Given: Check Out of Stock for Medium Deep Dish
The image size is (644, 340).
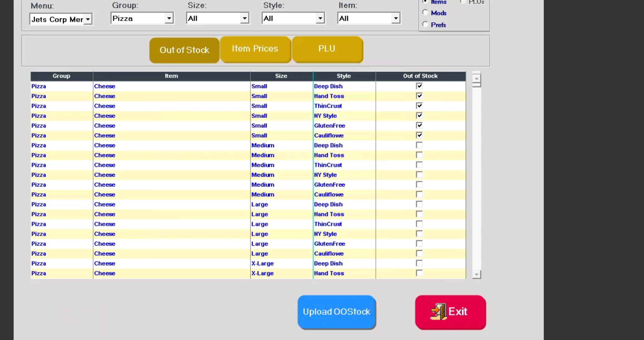Looking at the screenshot, I should click(419, 145).
